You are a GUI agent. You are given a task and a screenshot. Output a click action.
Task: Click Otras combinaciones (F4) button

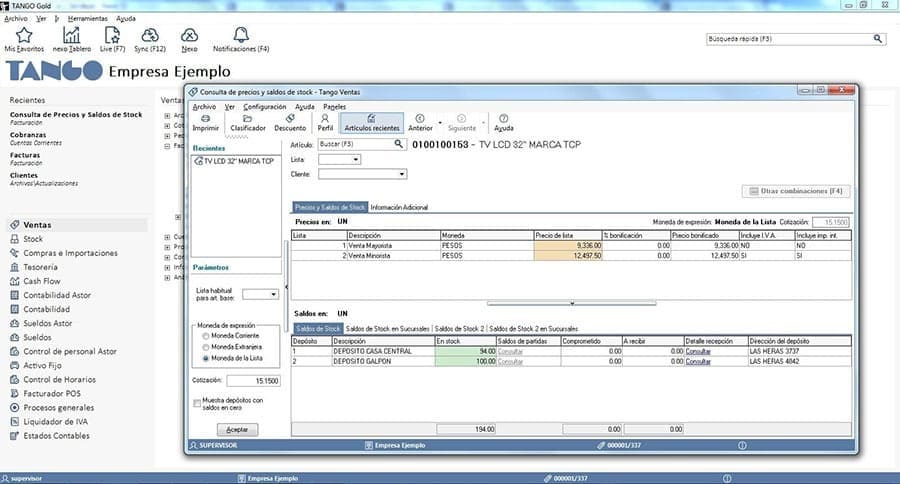pyautogui.click(x=796, y=191)
